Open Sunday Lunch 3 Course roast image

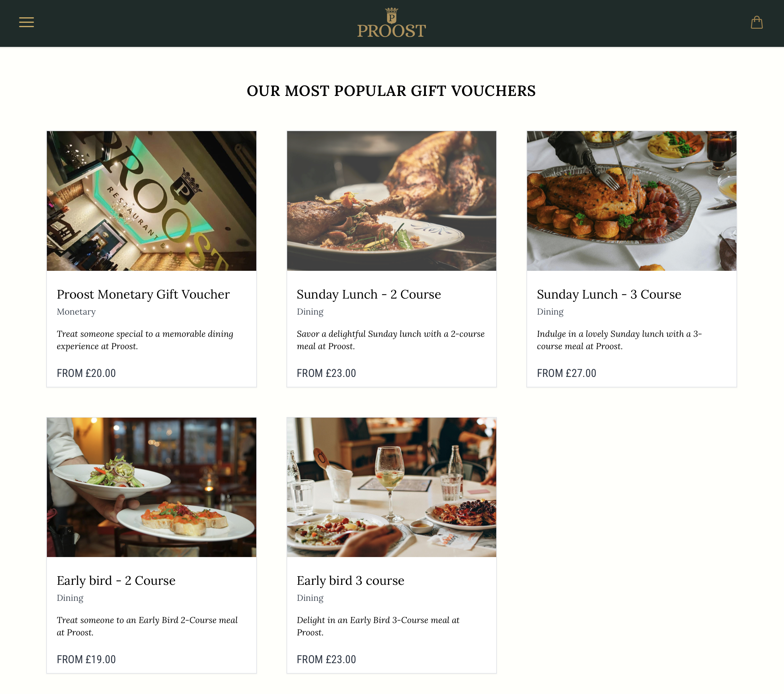click(x=632, y=200)
